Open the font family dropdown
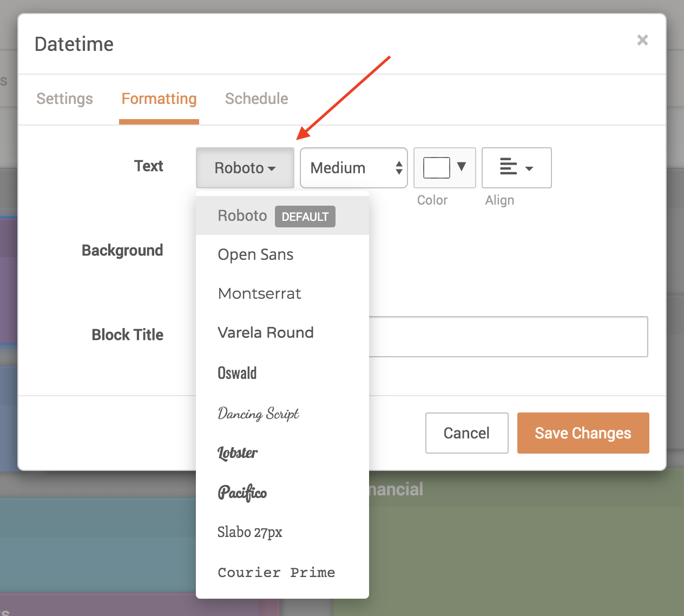The width and height of the screenshot is (684, 616). point(245,168)
